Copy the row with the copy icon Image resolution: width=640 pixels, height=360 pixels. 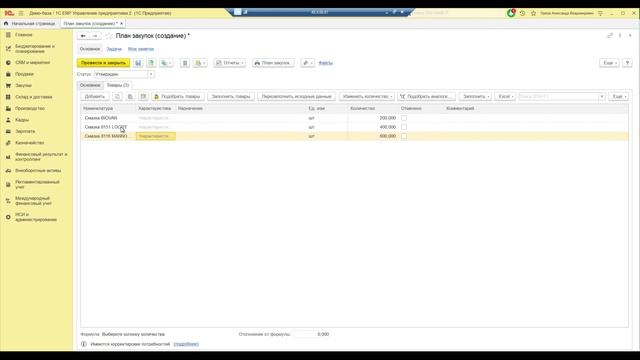(117, 97)
